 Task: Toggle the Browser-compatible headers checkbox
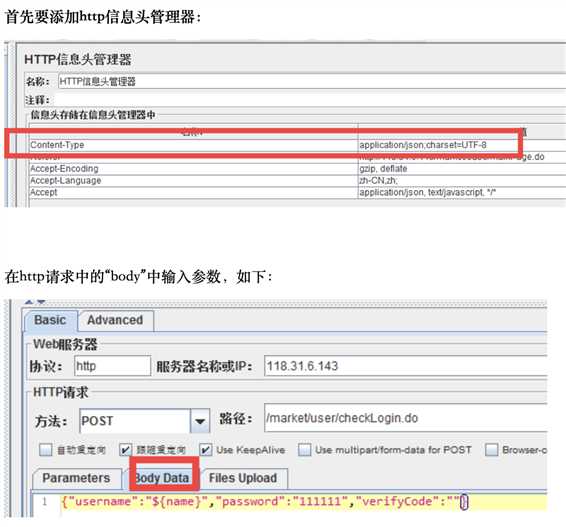492,450
